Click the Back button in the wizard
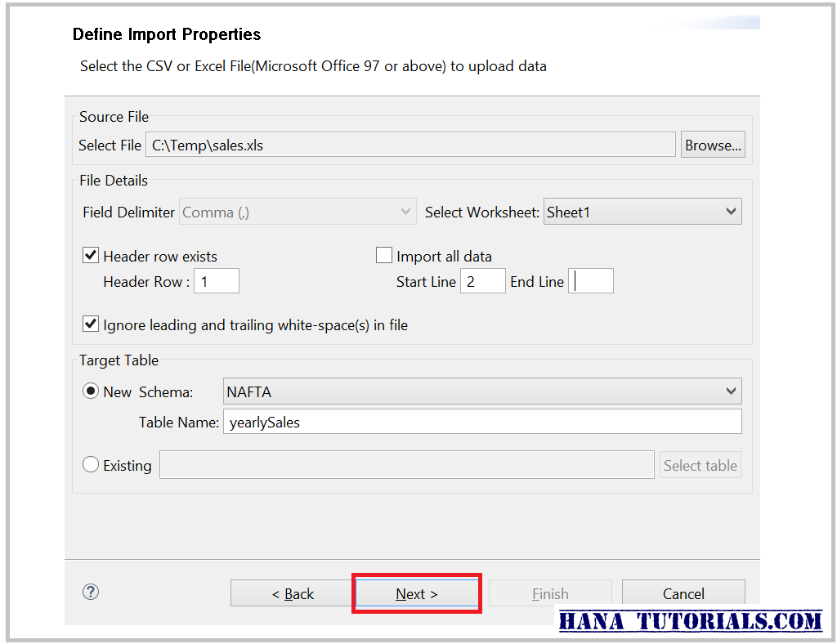837x644 pixels. coord(292,593)
